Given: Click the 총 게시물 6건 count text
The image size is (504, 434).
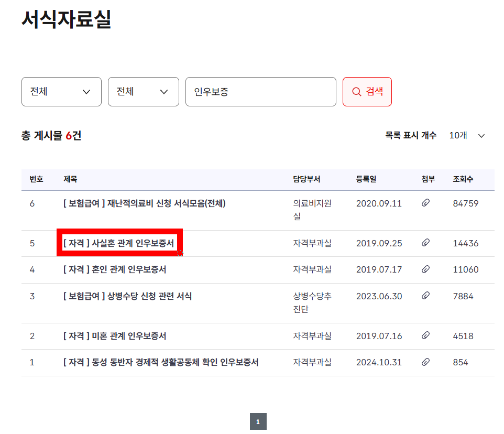Looking at the screenshot, I should coord(51,135).
